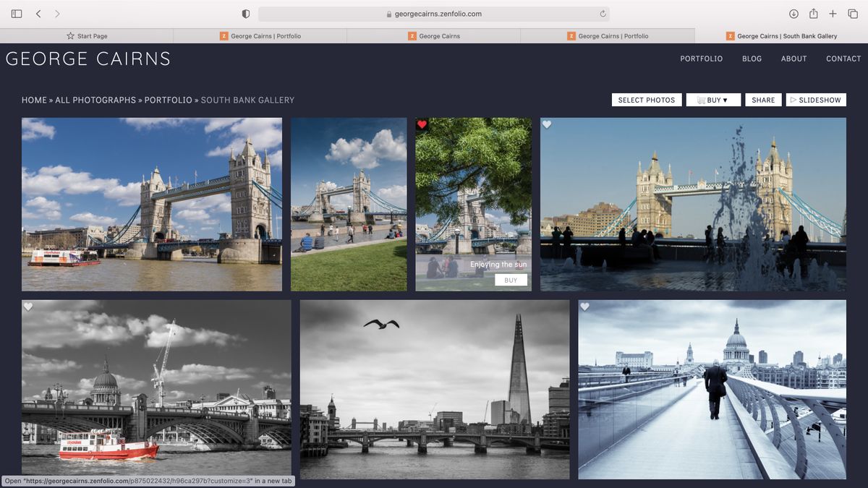Image resolution: width=868 pixels, height=488 pixels.
Task: Favorite the Tower Bridge fountain photo heart
Action: coord(547,125)
